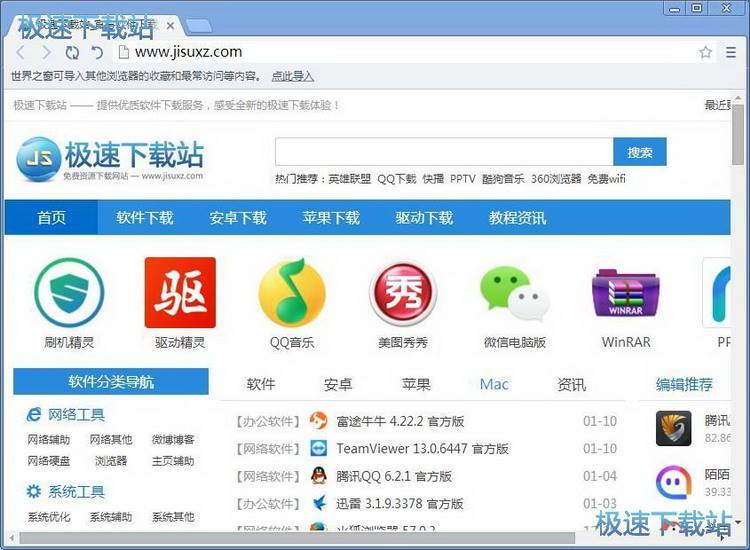Open 360浏览器 hot recommendation link
Viewport: 750px width, 550px height.
pyautogui.click(x=556, y=179)
